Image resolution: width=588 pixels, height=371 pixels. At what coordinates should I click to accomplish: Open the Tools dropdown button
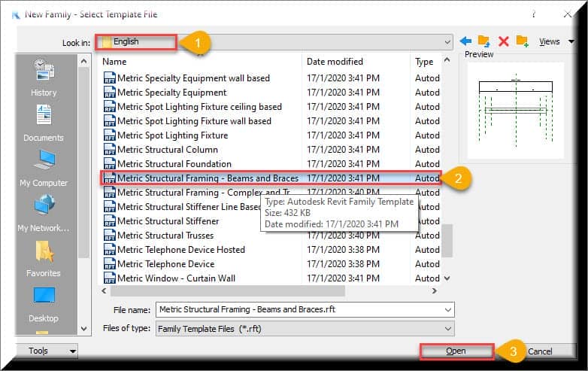[x=47, y=351]
